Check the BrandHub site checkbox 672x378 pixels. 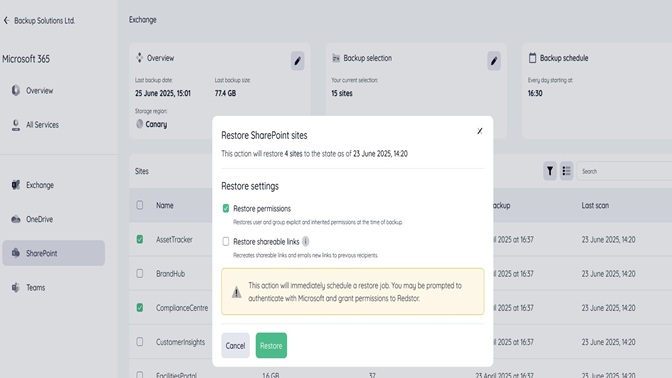click(x=140, y=273)
